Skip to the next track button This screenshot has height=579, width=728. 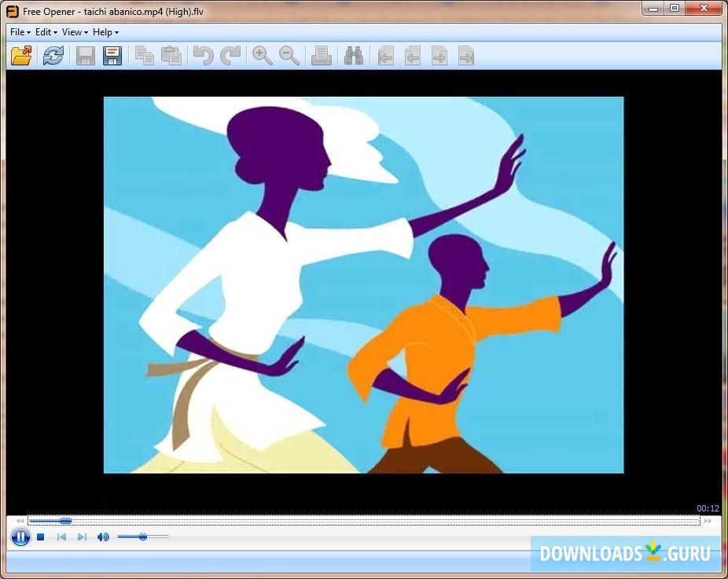click(x=82, y=537)
